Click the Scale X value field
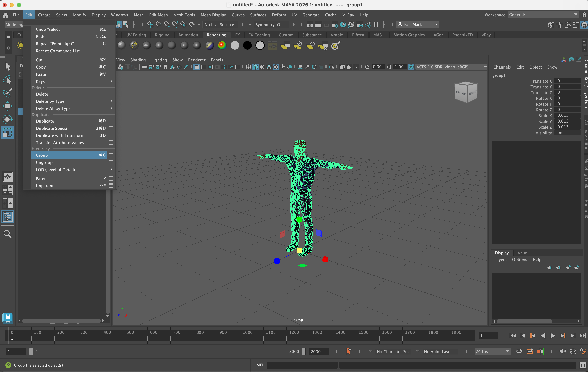Viewport: 588px width, 372px height. 567,115
